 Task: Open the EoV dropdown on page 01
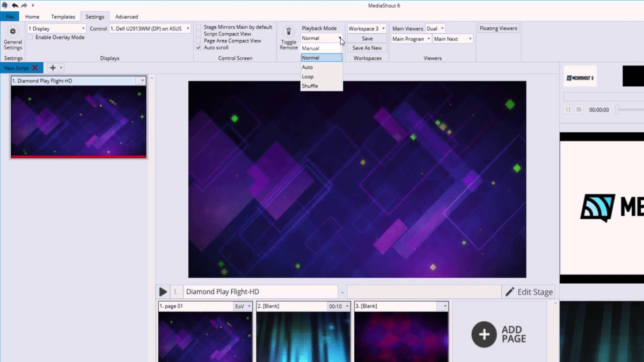(x=243, y=306)
